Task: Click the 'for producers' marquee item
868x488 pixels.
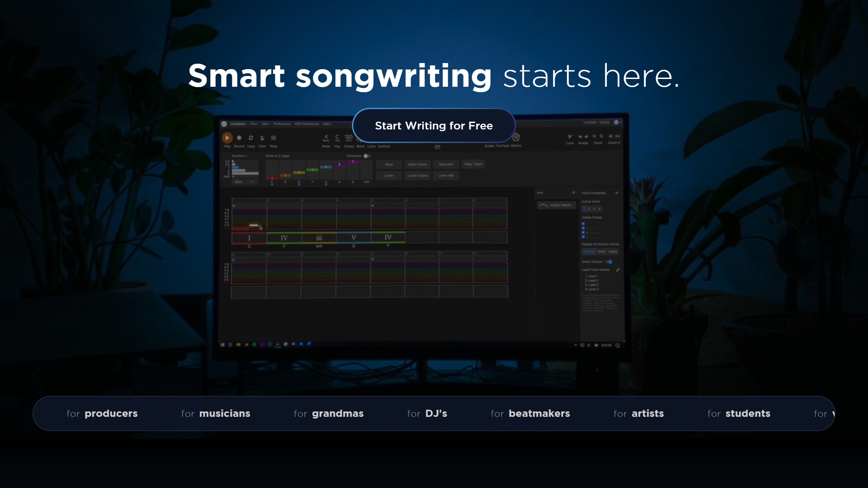Action: [x=102, y=413]
